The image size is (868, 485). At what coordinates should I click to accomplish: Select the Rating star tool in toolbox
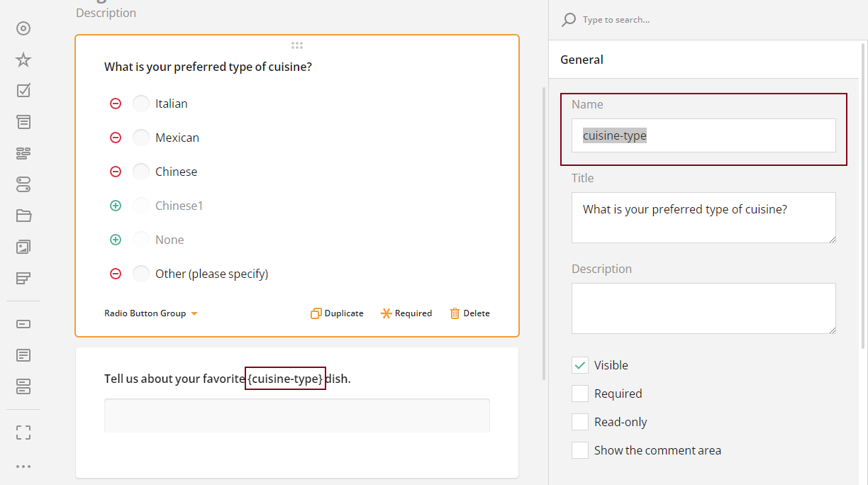coord(23,60)
